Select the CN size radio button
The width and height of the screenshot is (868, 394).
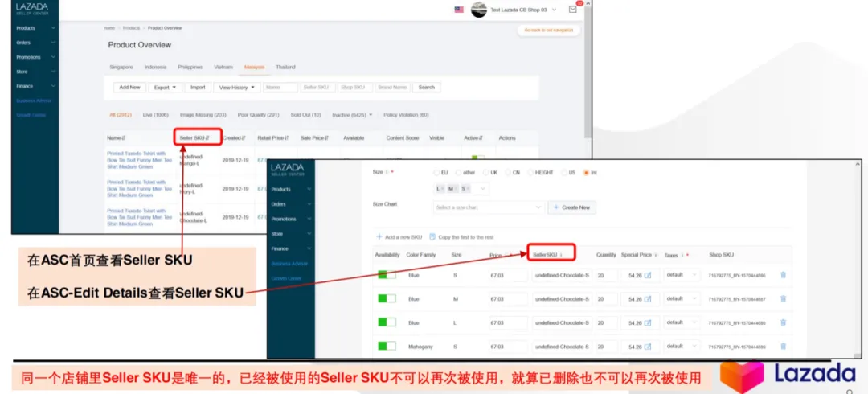(x=507, y=172)
